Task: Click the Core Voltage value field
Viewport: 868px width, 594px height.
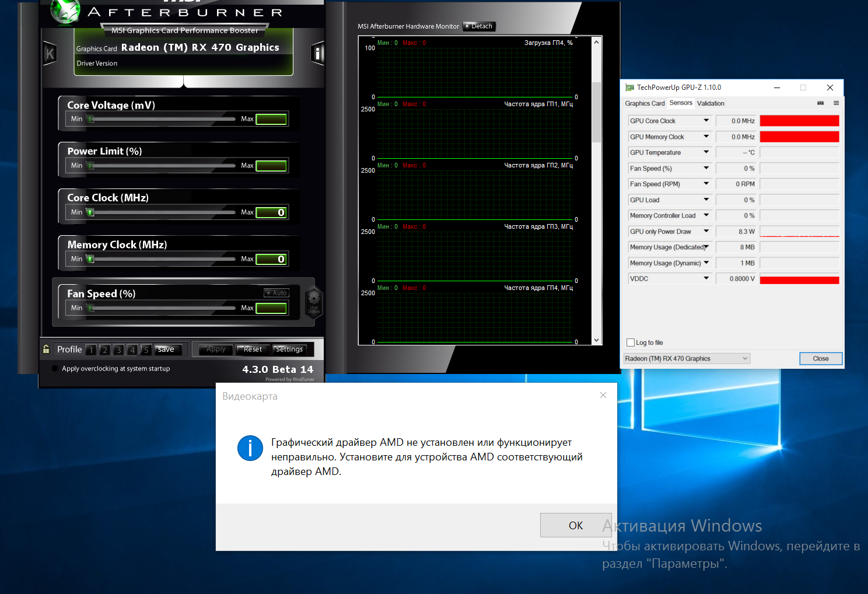Action: [x=271, y=119]
